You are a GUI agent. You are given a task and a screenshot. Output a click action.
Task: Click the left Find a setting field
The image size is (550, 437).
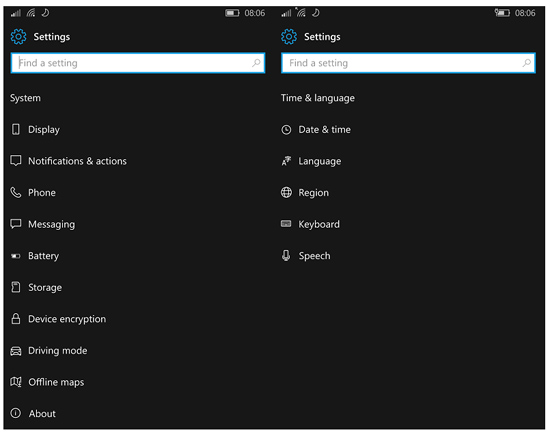point(138,63)
